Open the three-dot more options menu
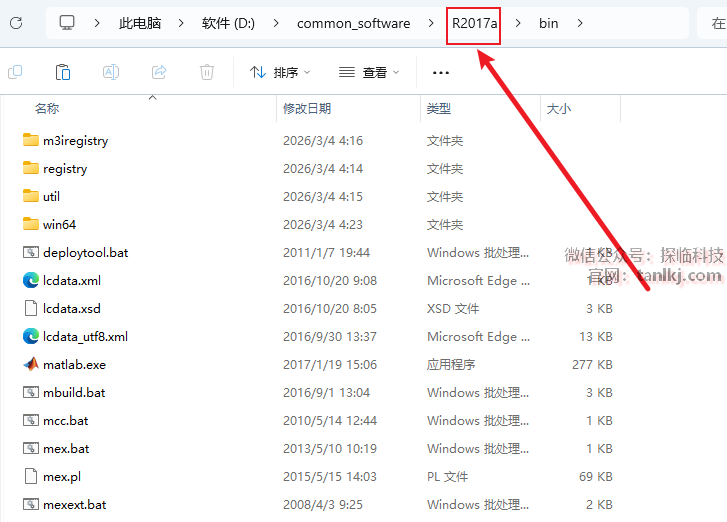727x522 pixels. [x=441, y=72]
